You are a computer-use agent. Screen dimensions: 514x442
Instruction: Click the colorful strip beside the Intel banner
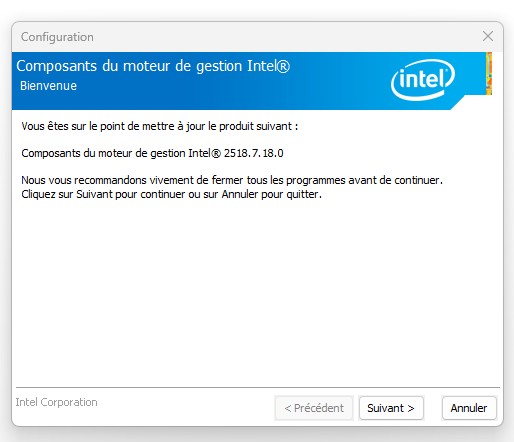489,73
